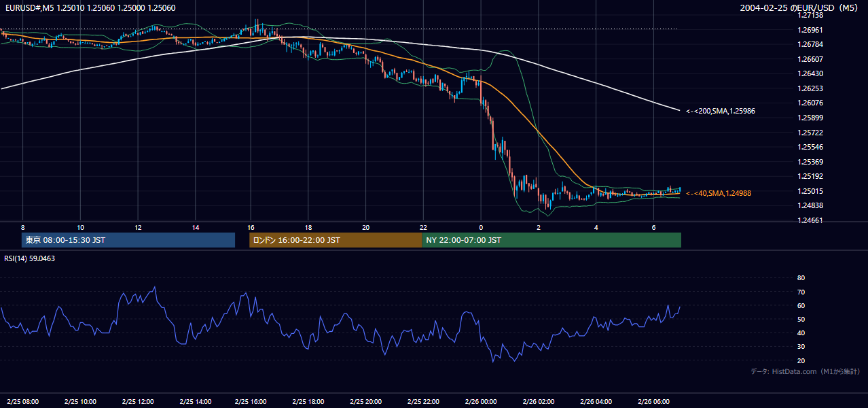Click price axis label 1.24661
Image resolution: width=868 pixels, height=408 pixels.
tap(811, 220)
